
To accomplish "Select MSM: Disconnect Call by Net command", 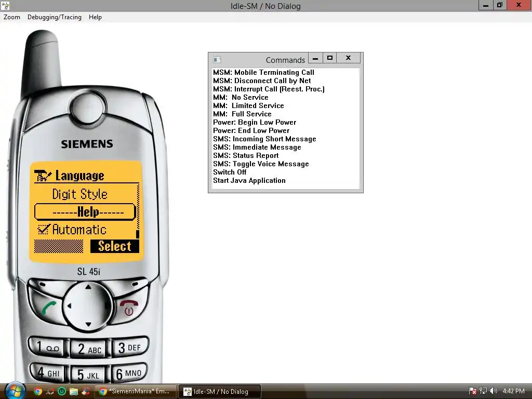I will point(262,81).
